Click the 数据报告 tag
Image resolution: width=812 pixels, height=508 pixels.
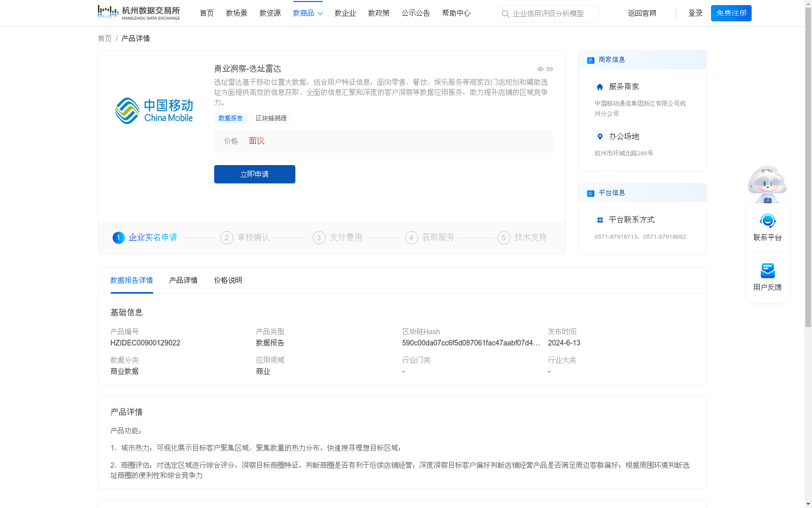[231, 118]
